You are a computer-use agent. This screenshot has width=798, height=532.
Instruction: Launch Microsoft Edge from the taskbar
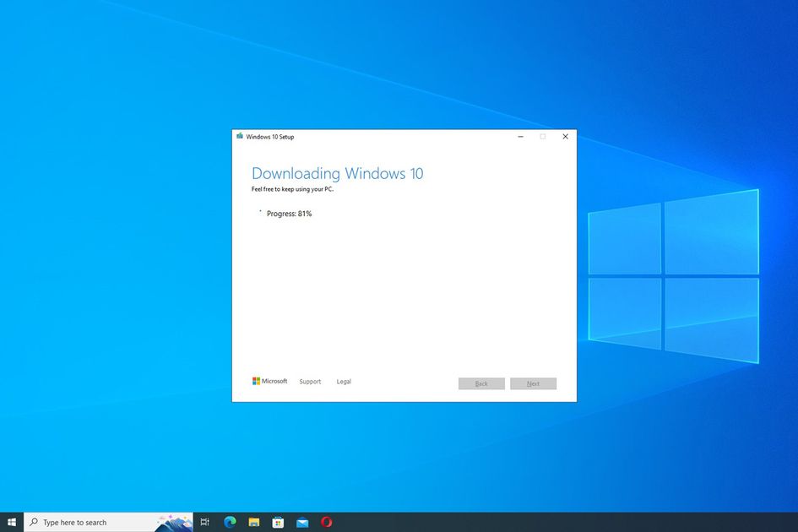coord(230,523)
